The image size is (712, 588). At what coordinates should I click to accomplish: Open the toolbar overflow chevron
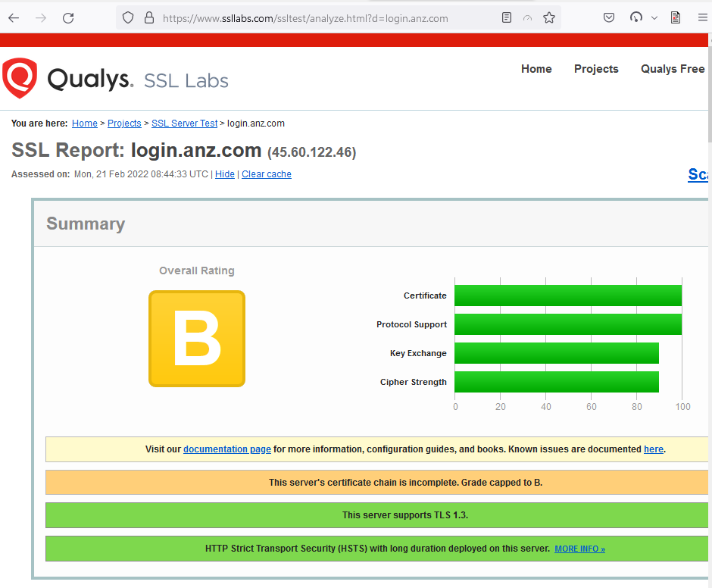[x=654, y=17]
